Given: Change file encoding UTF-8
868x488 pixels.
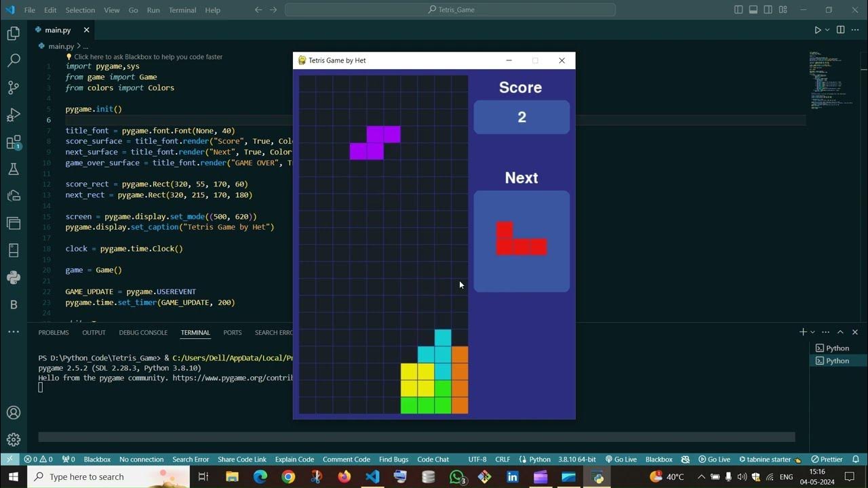Looking at the screenshot, I should pos(477,459).
